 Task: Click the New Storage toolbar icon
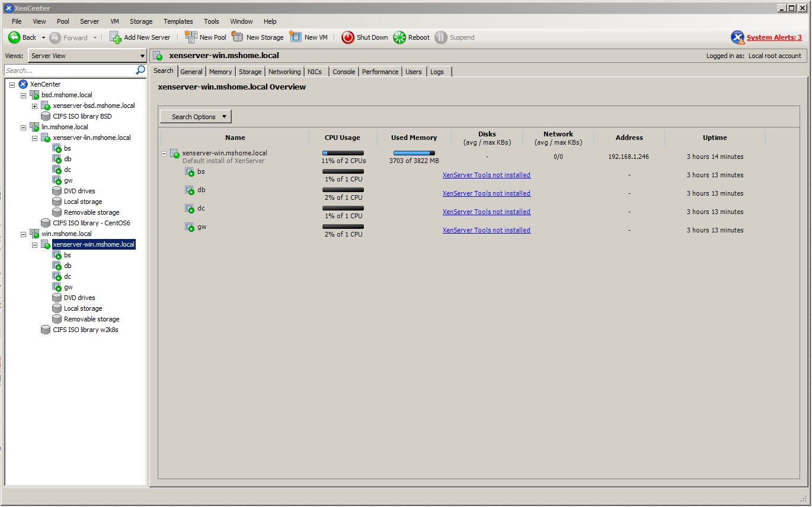tap(238, 37)
